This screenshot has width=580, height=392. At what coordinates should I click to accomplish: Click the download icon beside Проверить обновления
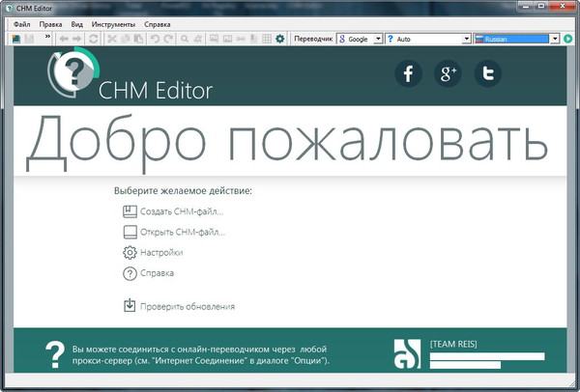(x=130, y=306)
